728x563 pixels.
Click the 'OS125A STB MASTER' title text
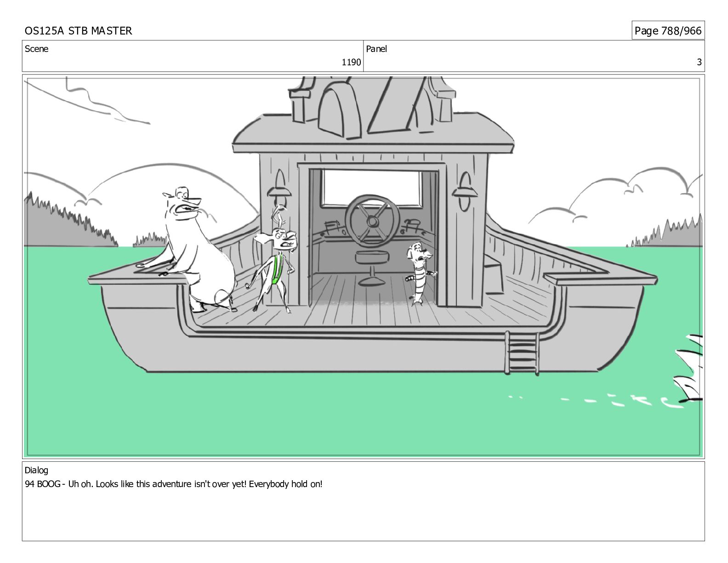click(78, 31)
